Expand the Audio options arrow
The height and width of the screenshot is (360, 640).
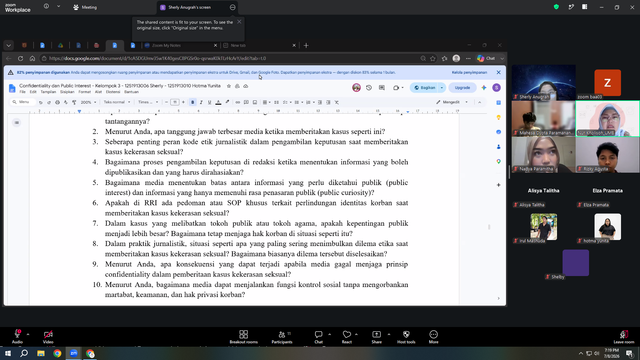[x=28, y=334]
